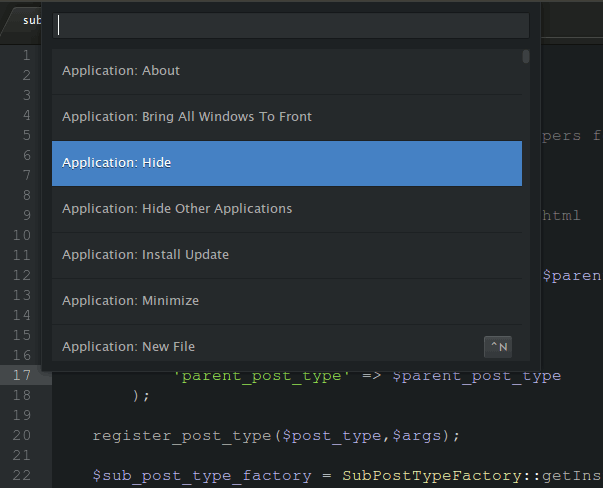This screenshot has height=488, width=603.
Task: Click line number 17 in gutter
Action: (22, 375)
